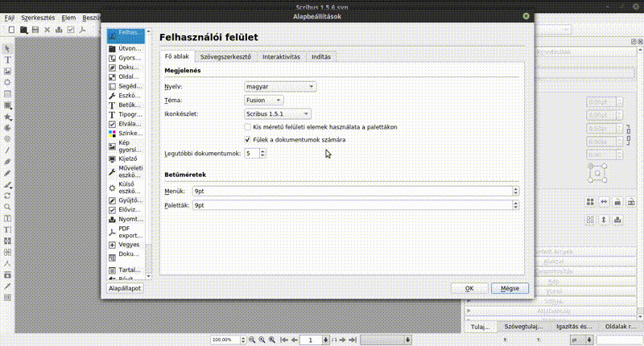Open the Nyelv language dropdown

[280, 86]
